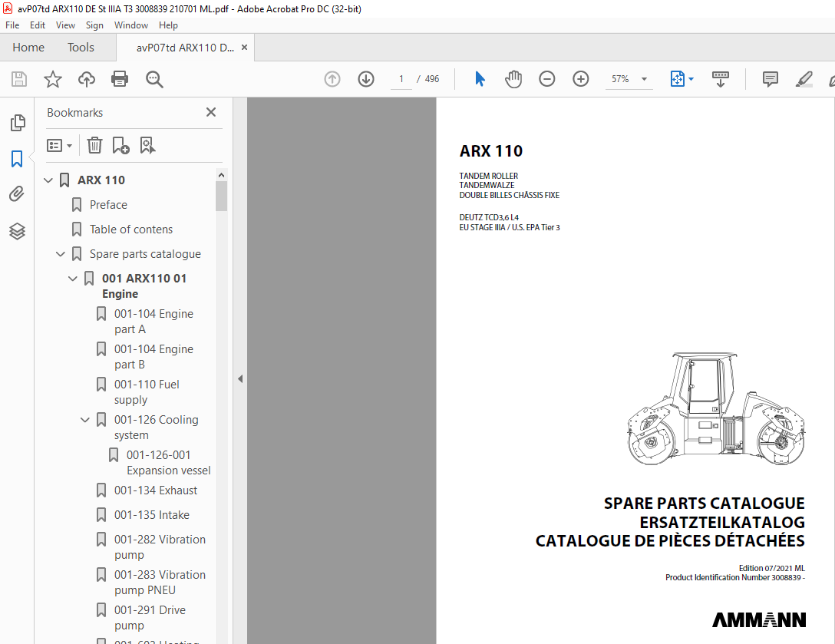Screen dimensions: 835x644
Task: Jump to 001-104 Engine part B
Action: pyautogui.click(x=153, y=357)
